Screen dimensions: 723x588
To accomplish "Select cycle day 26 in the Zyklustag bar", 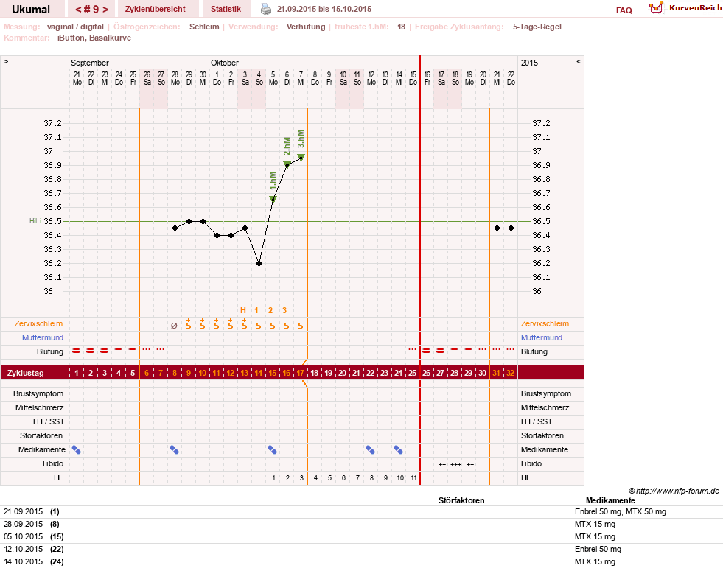I will tap(427, 373).
